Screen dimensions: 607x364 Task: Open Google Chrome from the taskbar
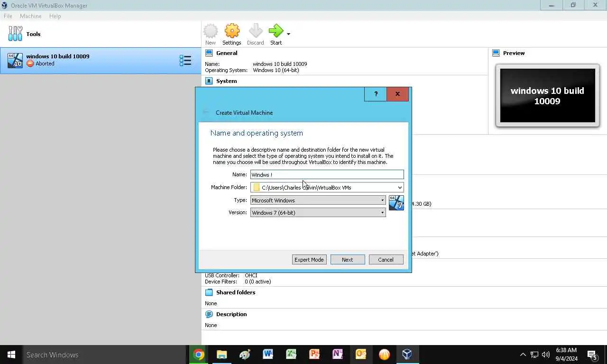click(199, 355)
